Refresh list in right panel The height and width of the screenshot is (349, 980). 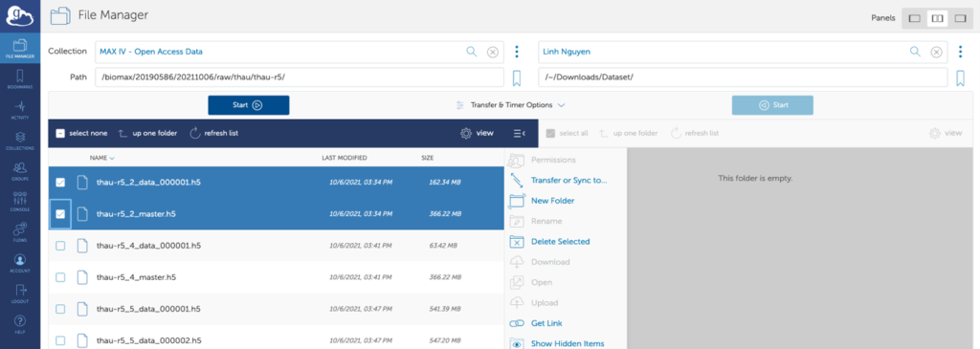(x=695, y=133)
